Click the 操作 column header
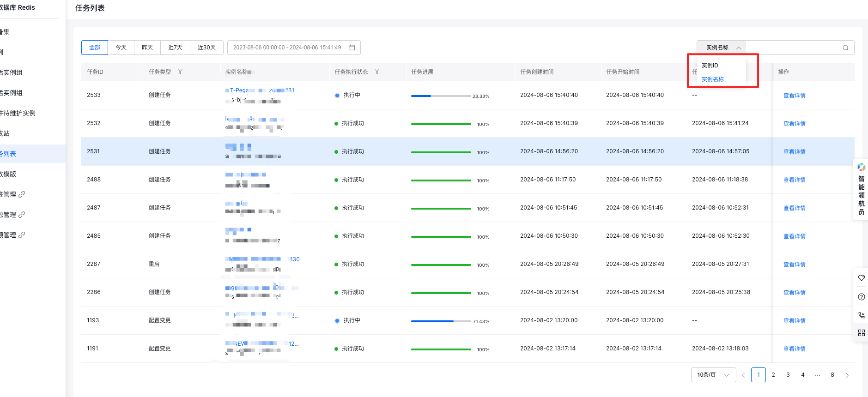This screenshot has height=397, width=868. click(783, 72)
